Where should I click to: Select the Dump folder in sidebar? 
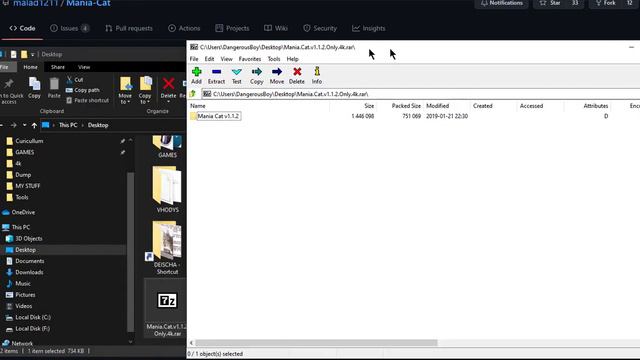coord(23,175)
